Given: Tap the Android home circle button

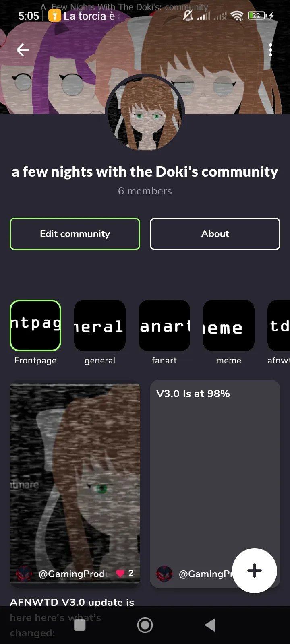Looking at the screenshot, I should [145, 625].
